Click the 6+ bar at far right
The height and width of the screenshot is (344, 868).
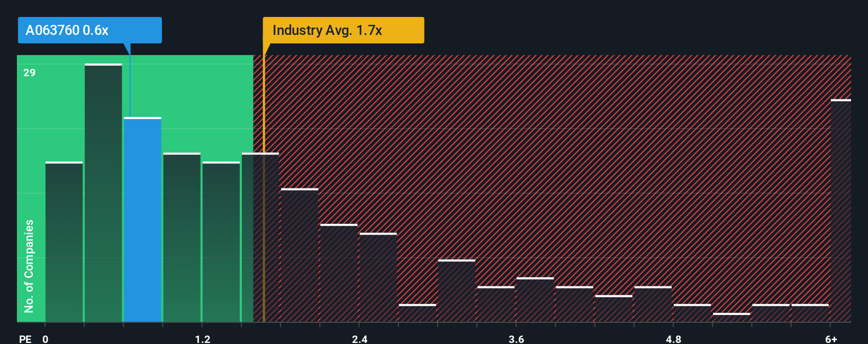(841, 211)
